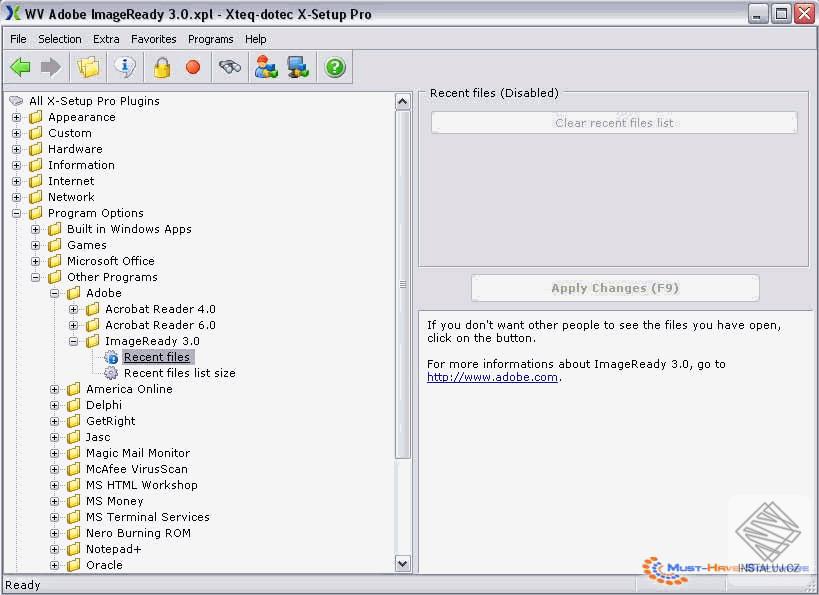The height and width of the screenshot is (595, 819).
Task: Open the Programs menu
Action: (210, 39)
